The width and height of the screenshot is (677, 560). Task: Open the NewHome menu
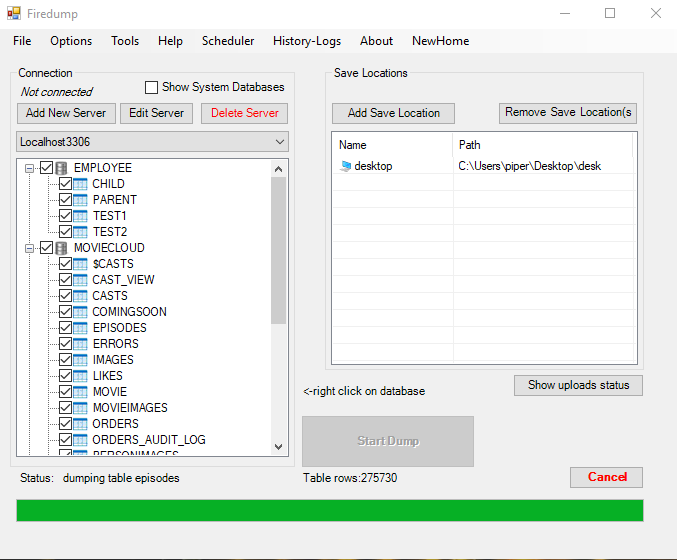pos(440,41)
